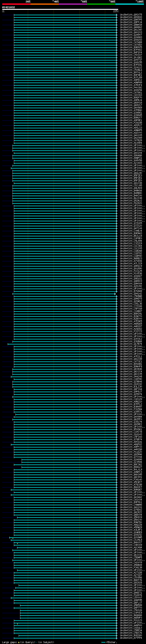The image size is (146, 644).
Task: Click the UniRef100_B8C362 label
Action: click(x=131, y=464)
